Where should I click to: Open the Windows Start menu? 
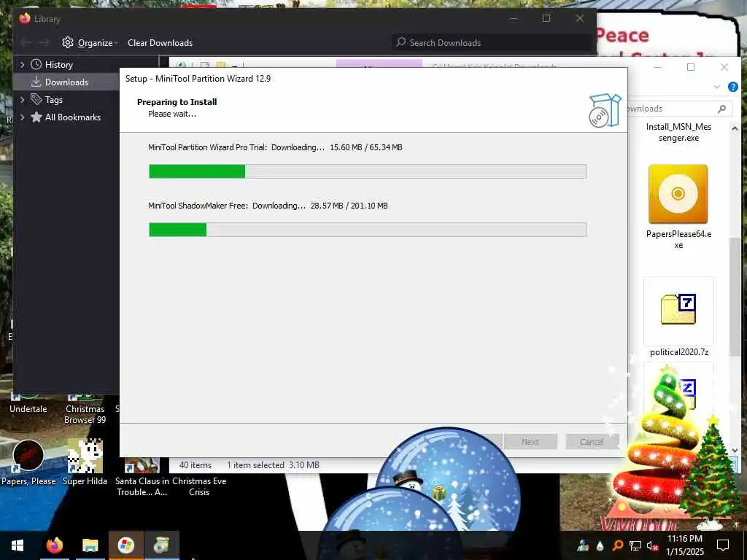point(18,545)
